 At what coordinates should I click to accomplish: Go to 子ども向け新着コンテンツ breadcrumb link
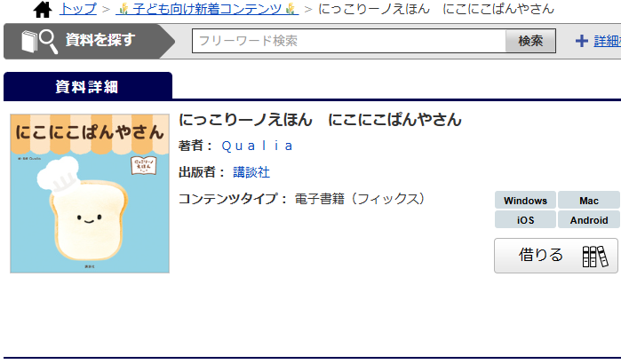[x=207, y=9]
